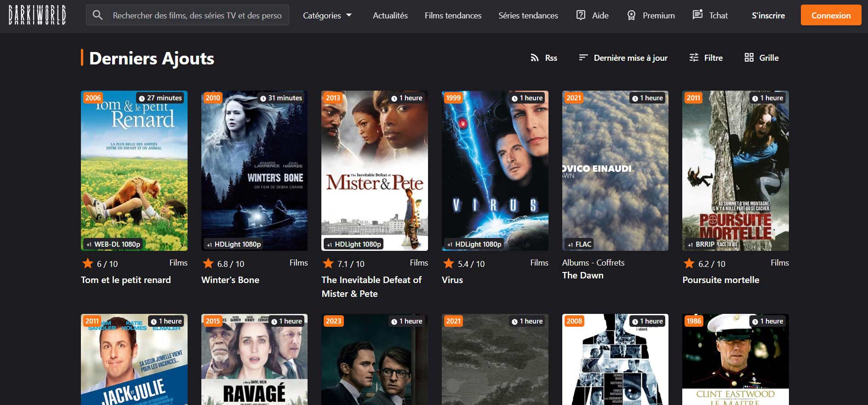Click the Albums - Coffrets category label
868x405 pixels.
(594, 263)
